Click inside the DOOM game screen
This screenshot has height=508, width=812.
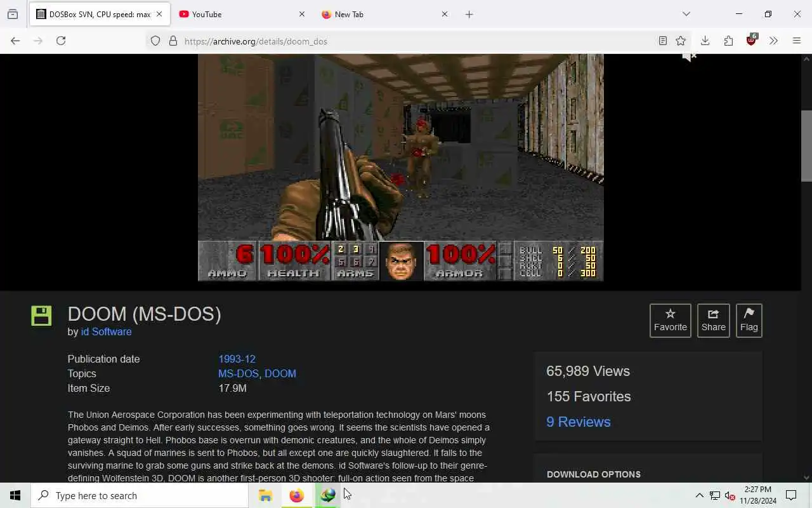pyautogui.click(x=401, y=168)
